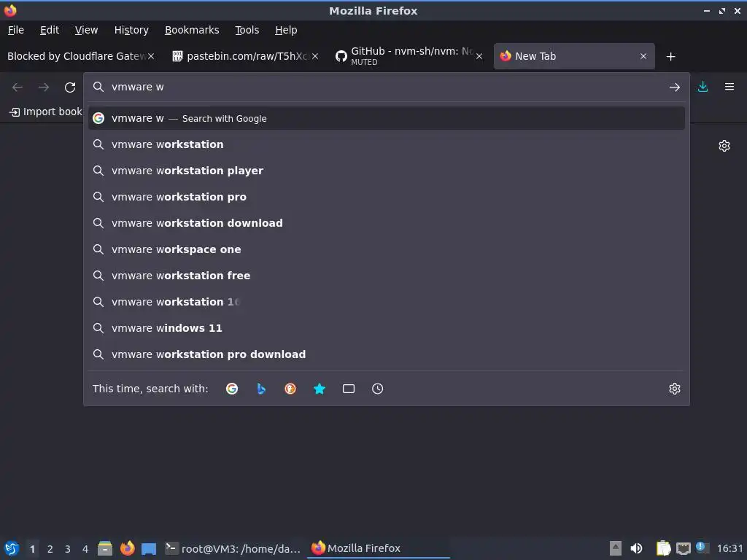Open the network status tray icon
The width and height of the screenshot is (747, 560).
(683, 548)
